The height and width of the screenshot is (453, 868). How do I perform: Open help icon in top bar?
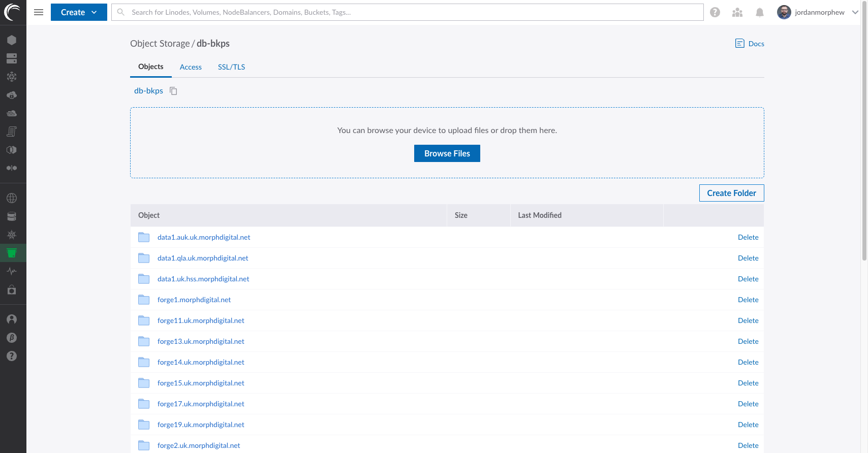point(715,12)
